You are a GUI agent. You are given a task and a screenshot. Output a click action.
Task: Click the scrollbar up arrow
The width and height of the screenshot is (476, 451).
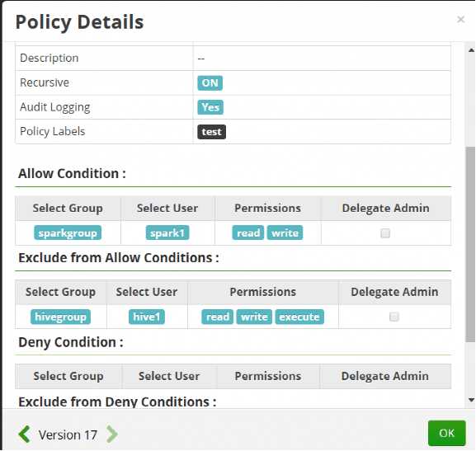[x=471, y=50]
